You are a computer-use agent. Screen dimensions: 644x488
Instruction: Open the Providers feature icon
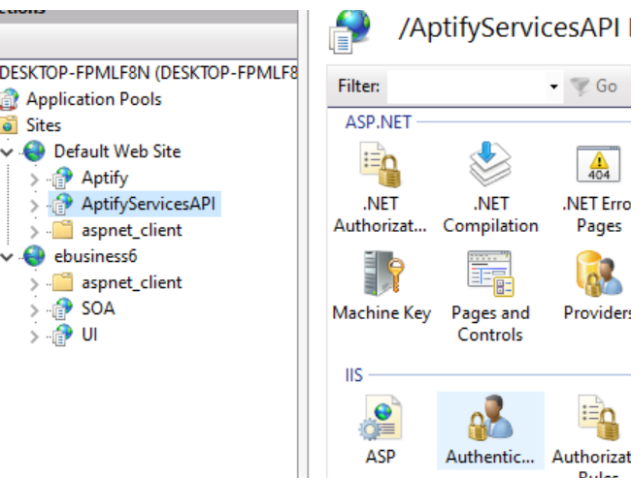tap(599, 274)
